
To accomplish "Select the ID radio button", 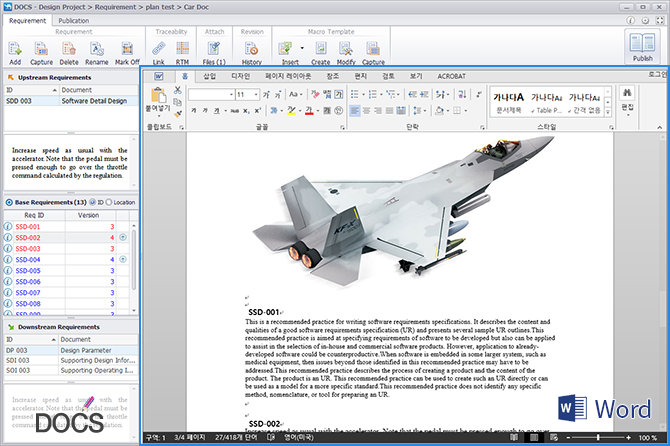I will (x=92, y=202).
